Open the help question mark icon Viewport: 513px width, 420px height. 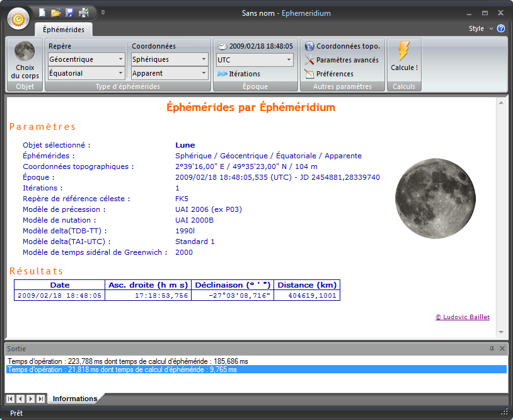coord(501,28)
